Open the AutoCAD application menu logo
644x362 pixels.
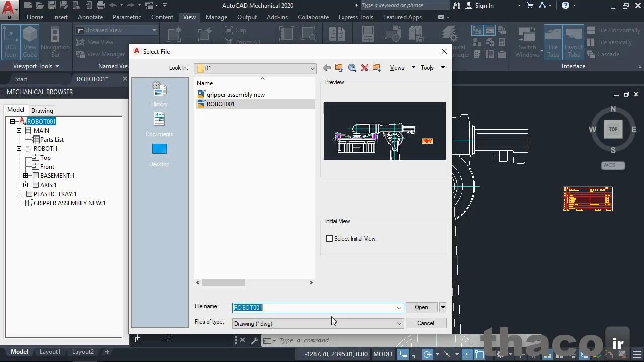pos(9,9)
